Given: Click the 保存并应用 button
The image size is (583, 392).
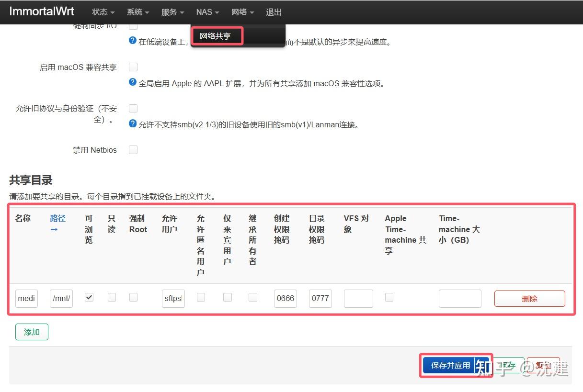Looking at the screenshot, I should tap(450, 364).
